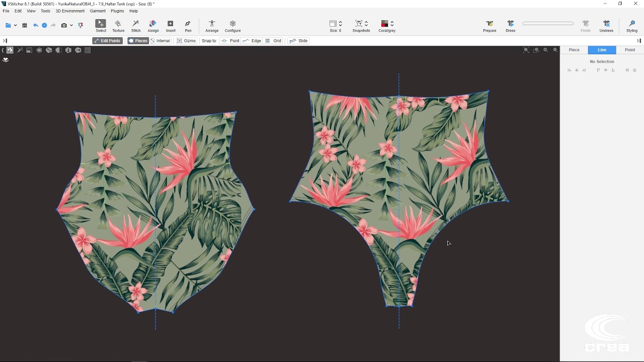Open the Help menu
This screenshot has width=644, height=362.
coord(133,11)
